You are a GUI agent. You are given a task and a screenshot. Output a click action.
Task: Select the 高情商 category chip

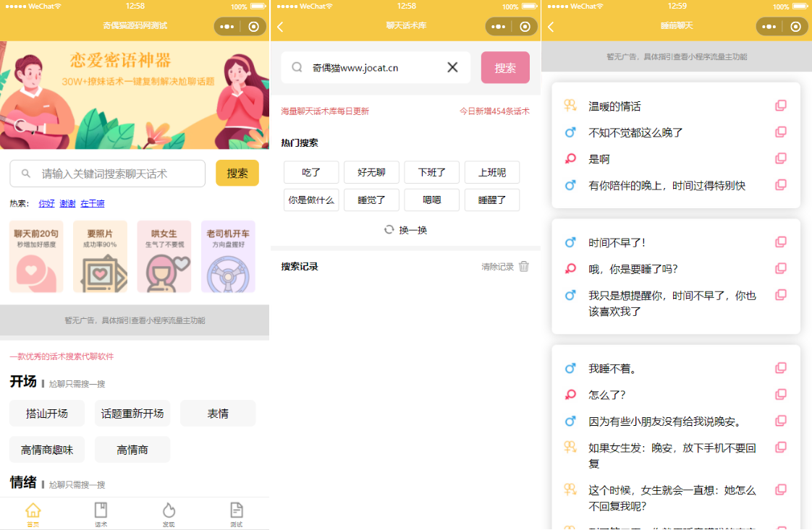[x=132, y=450]
